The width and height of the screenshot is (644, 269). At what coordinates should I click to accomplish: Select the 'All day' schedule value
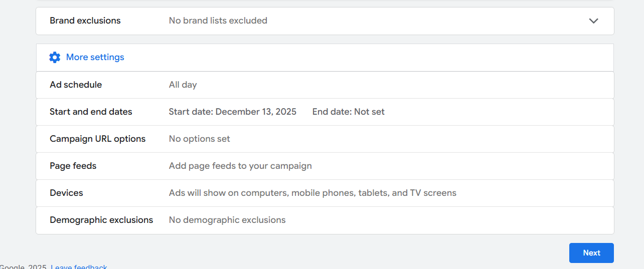(x=183, y=85)
